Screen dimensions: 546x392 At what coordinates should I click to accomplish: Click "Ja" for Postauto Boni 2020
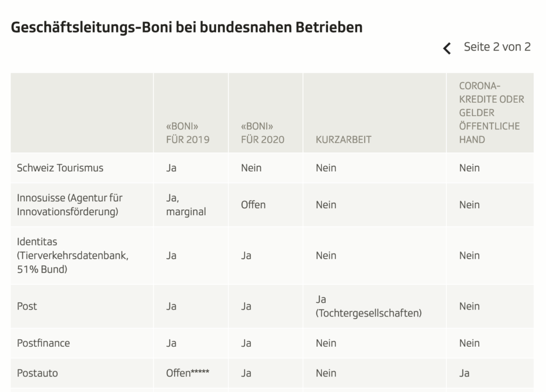[x=246, y=373]
